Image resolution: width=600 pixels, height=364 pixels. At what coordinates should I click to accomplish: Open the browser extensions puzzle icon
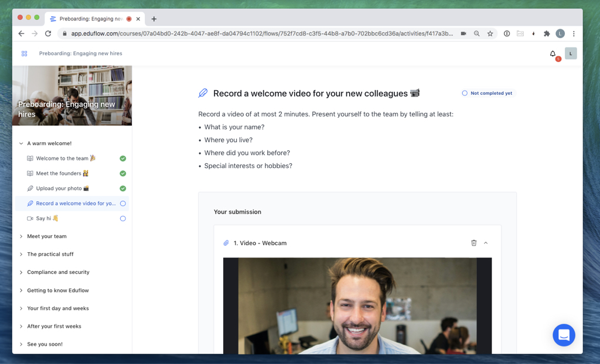(x=547, y=34)
